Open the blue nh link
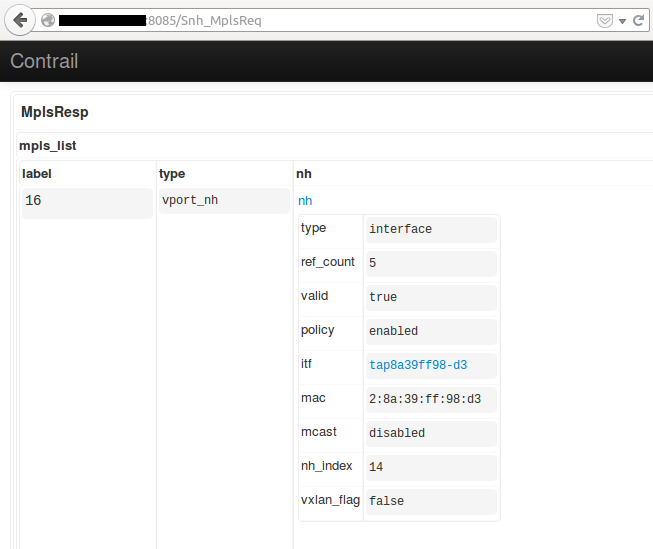This screenshot has height=549, width=653. tap(305, 201)
